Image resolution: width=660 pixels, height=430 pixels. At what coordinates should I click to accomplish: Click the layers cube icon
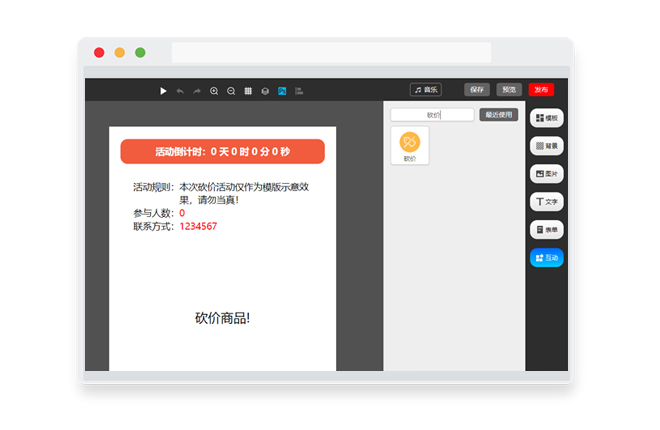click(x=265, y=91)
